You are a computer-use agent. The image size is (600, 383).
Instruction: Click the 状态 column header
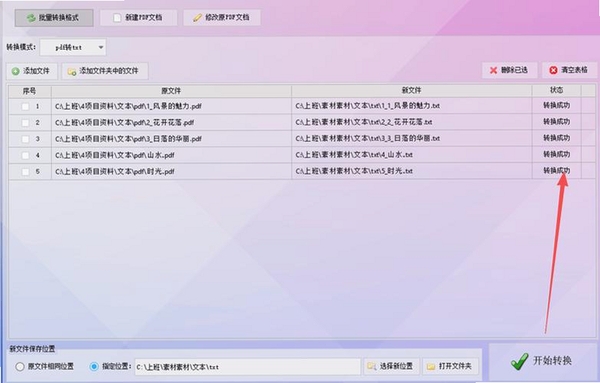click(556, 90)
